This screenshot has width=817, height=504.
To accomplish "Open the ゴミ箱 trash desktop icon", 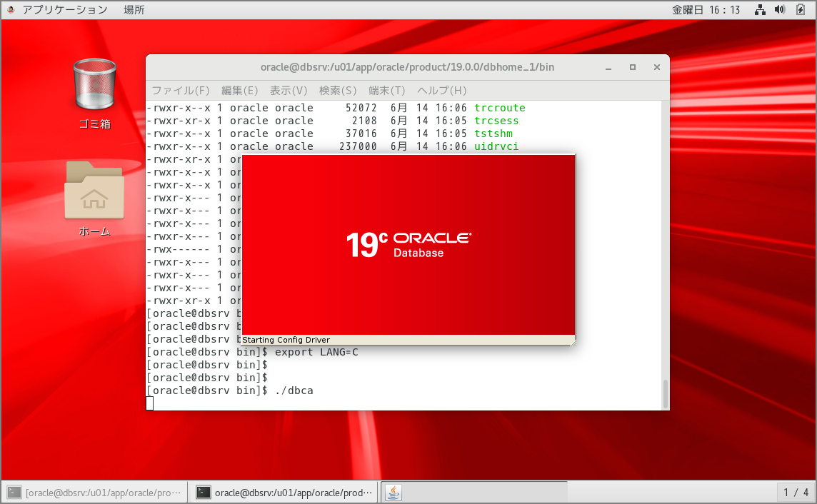I will pos(94,93).
